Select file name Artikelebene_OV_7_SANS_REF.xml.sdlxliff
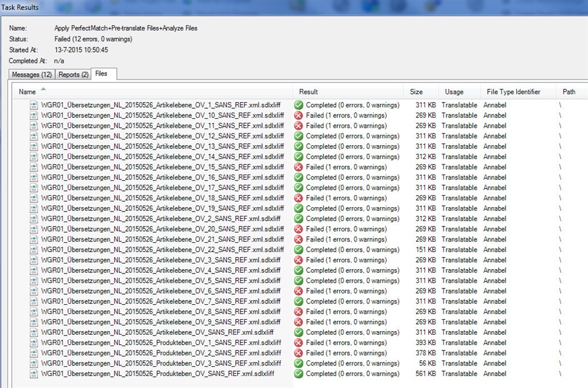Screen dimensions: 588x388 click(161, 301)
